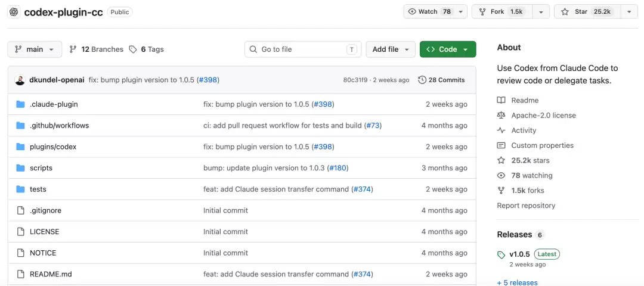
Task: Open the green Code dropdown button
Action: click(448, 49)
